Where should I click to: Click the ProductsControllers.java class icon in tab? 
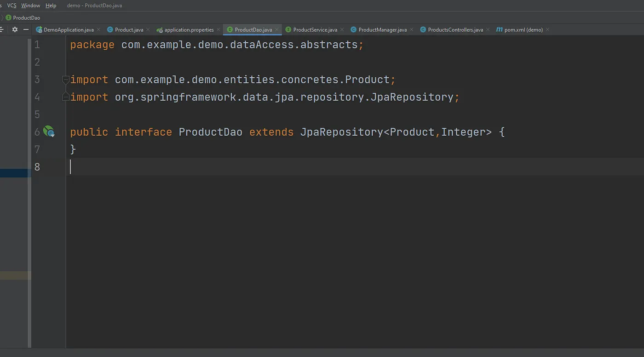[423, 30]
